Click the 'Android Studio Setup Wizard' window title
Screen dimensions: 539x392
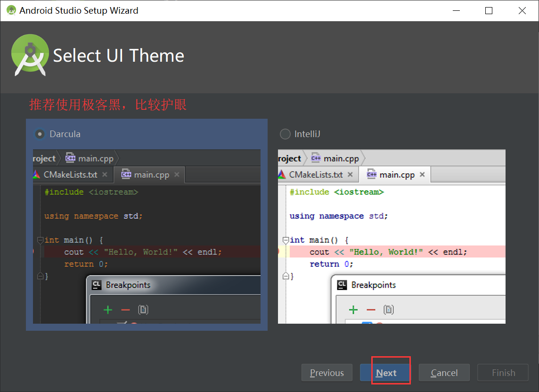[79, 10]
